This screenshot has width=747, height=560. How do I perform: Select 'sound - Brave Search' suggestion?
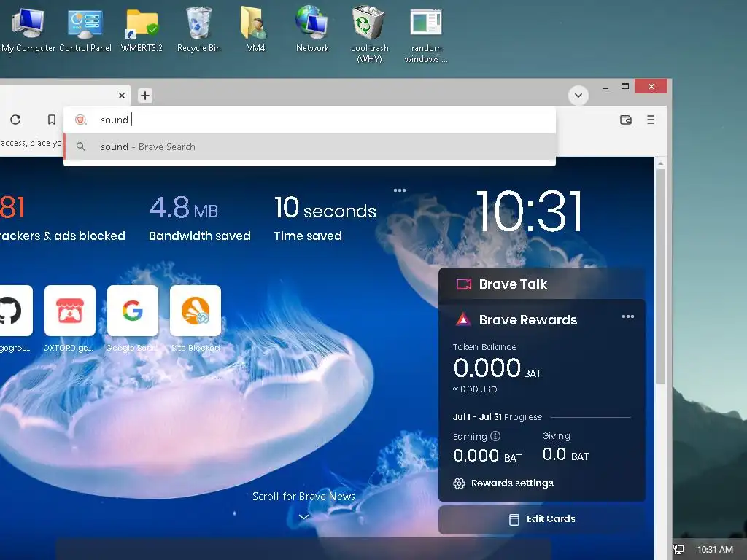(x=309, y=147)
